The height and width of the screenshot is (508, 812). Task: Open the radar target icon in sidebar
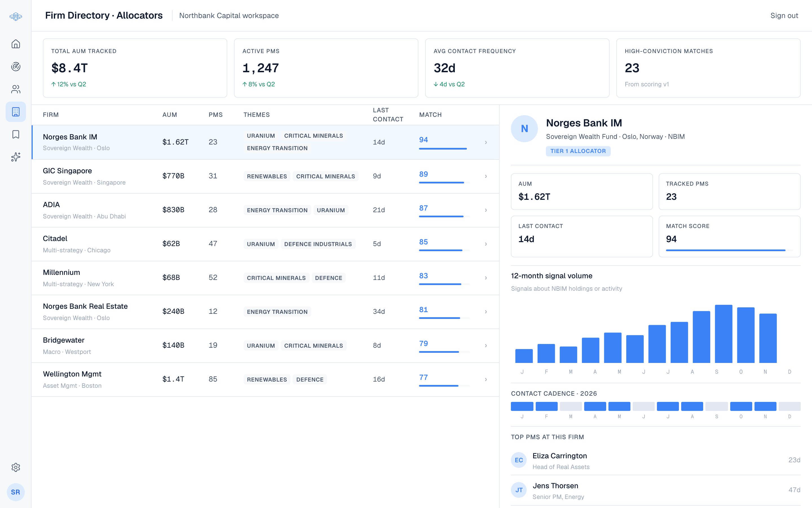(16, 67)
